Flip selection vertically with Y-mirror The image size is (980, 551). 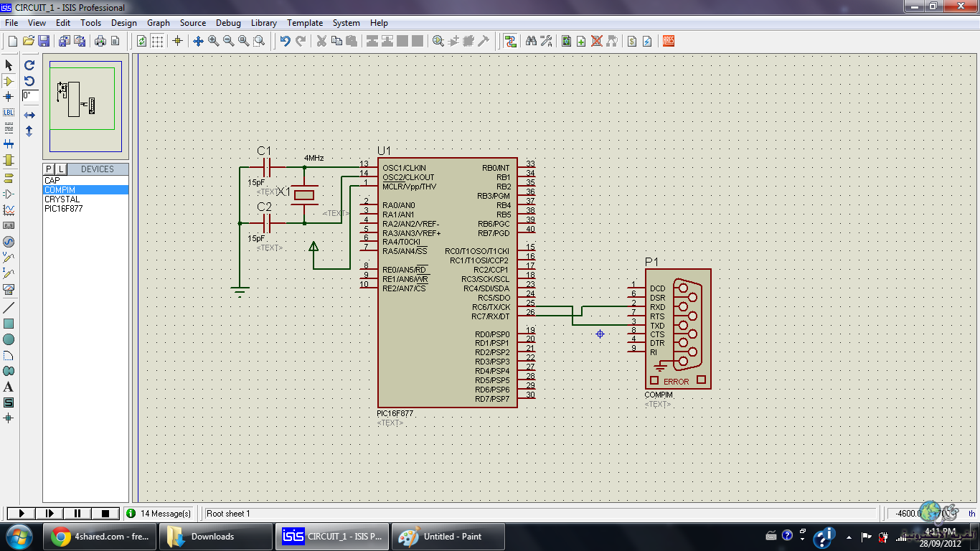pyautogui.click(x=29, y=131)
